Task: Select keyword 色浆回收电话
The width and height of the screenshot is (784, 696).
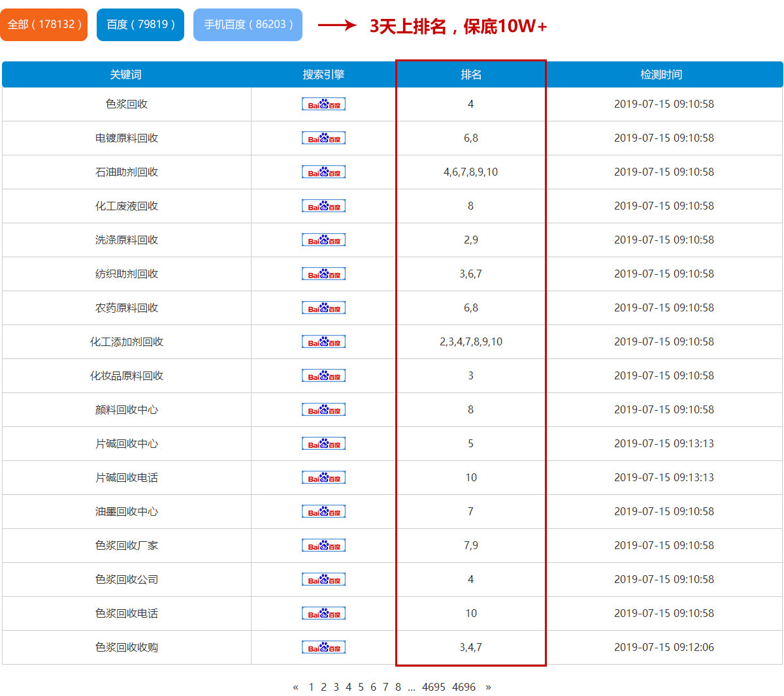Action: (x=127, y=613)
